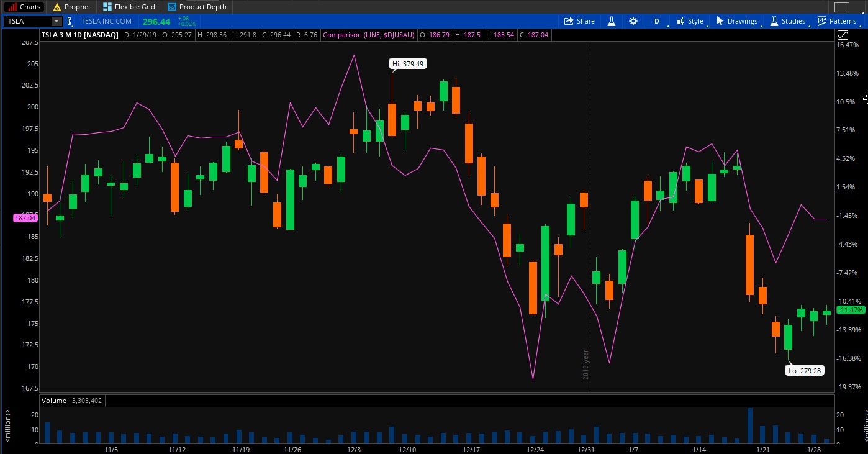This screenshot has width=868, height=454.
Task: Click the Volume panel label
Action: 54,401
